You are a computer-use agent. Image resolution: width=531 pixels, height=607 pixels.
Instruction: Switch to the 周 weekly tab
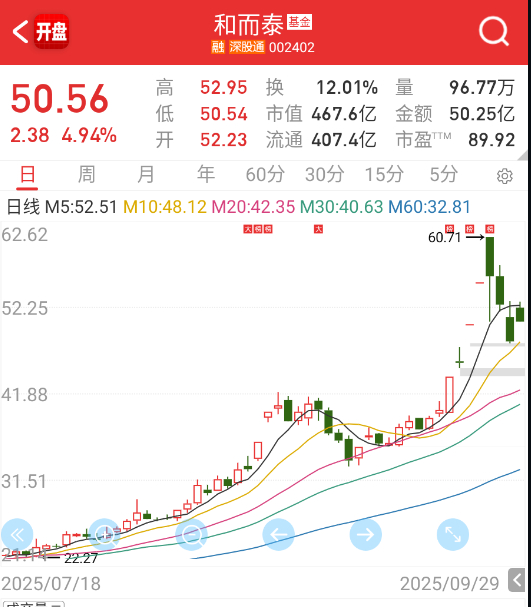(x=86, y=175)
